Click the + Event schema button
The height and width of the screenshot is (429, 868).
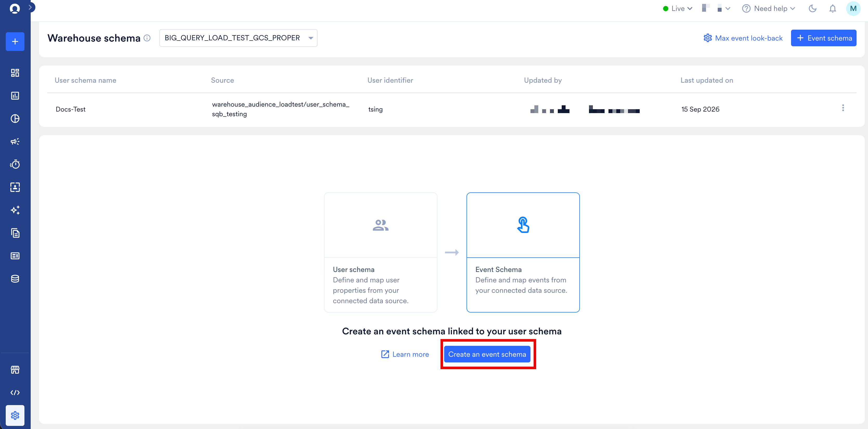(824, 38)
